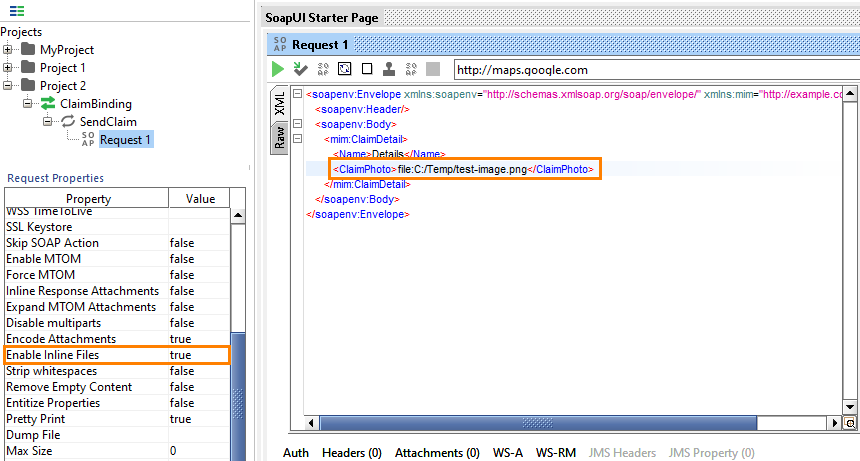Click the Entitize Properties value cell
Viewport: 860px width, 461px height.
[199, 403]
